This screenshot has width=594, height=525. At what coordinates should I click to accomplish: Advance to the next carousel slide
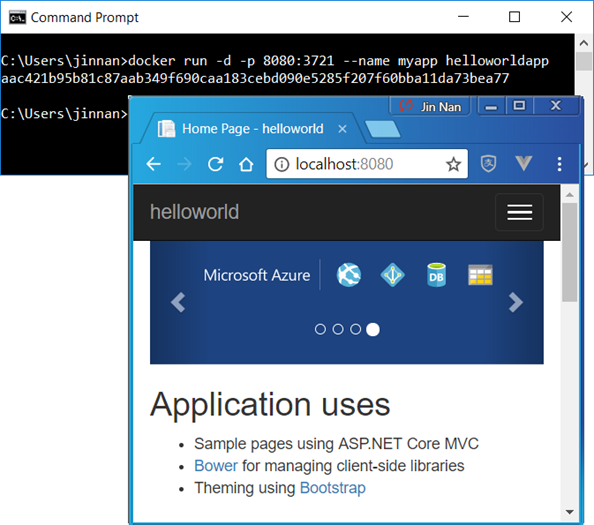click(516, 302)
